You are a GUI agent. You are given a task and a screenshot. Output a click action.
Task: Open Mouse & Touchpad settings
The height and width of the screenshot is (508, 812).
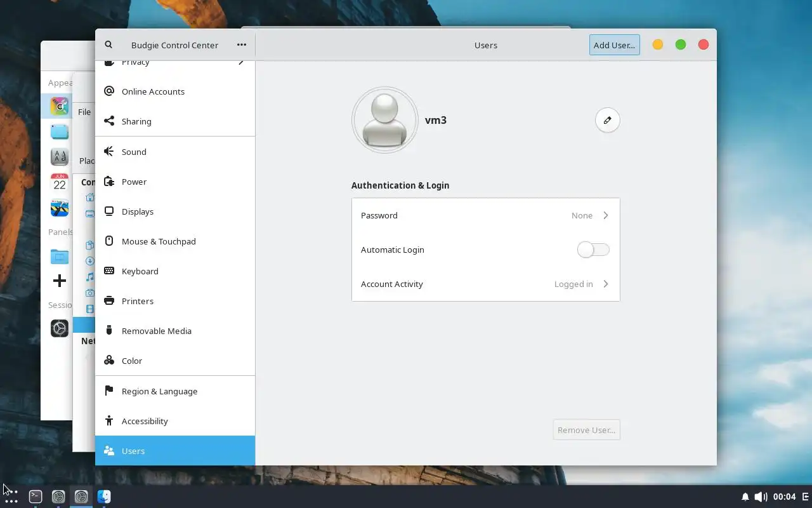(x=175, y=241)
